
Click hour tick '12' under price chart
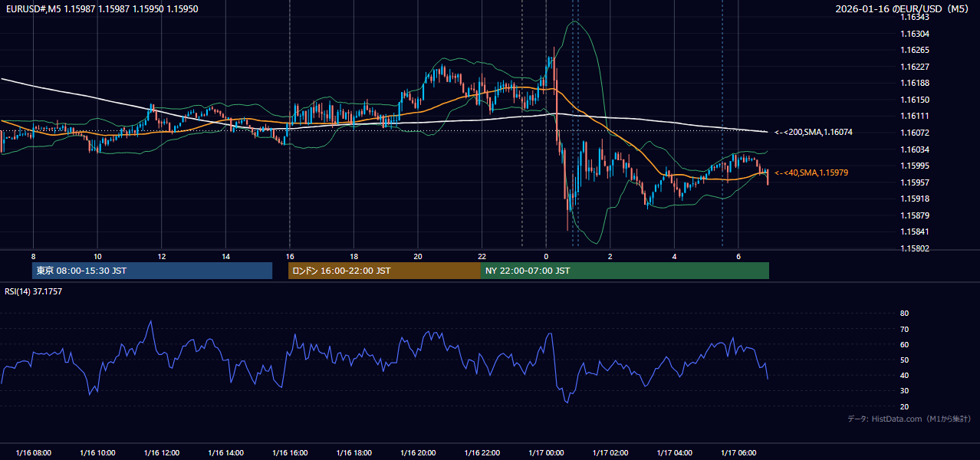162,256
